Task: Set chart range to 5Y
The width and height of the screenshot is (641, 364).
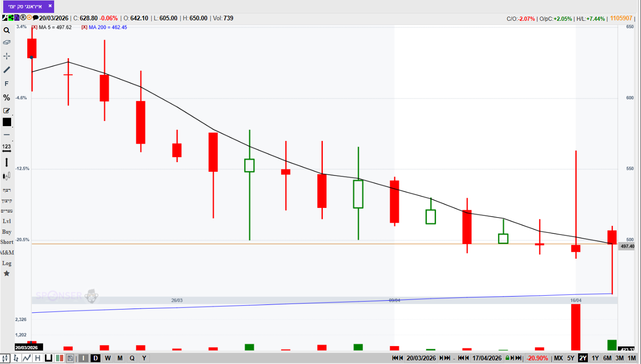Action: (571, 358)
